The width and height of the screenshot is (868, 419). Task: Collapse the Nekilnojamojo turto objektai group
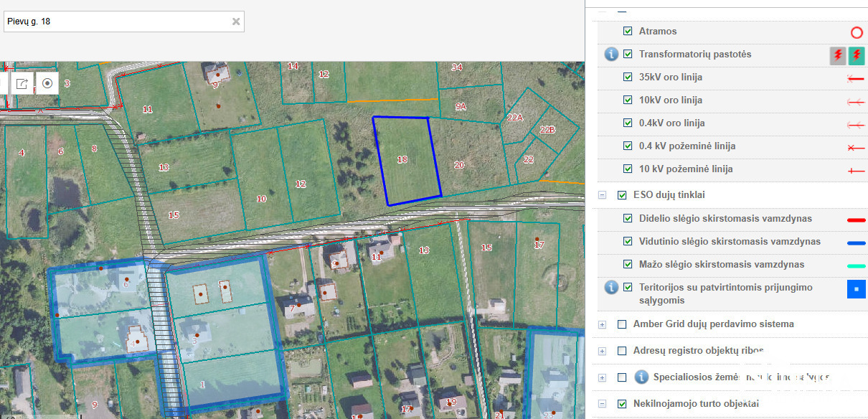click(x=602, y=404)
